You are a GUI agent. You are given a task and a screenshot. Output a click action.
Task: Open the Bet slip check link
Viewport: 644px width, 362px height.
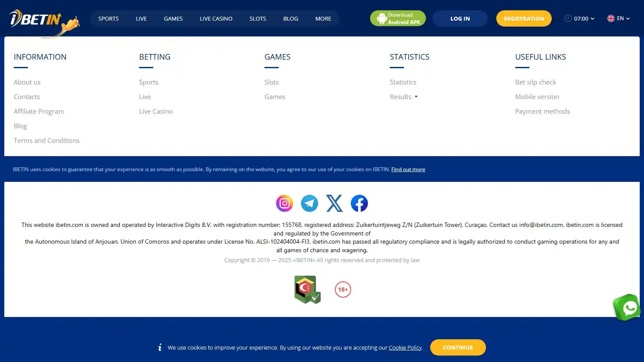click(x=535, y=82)
